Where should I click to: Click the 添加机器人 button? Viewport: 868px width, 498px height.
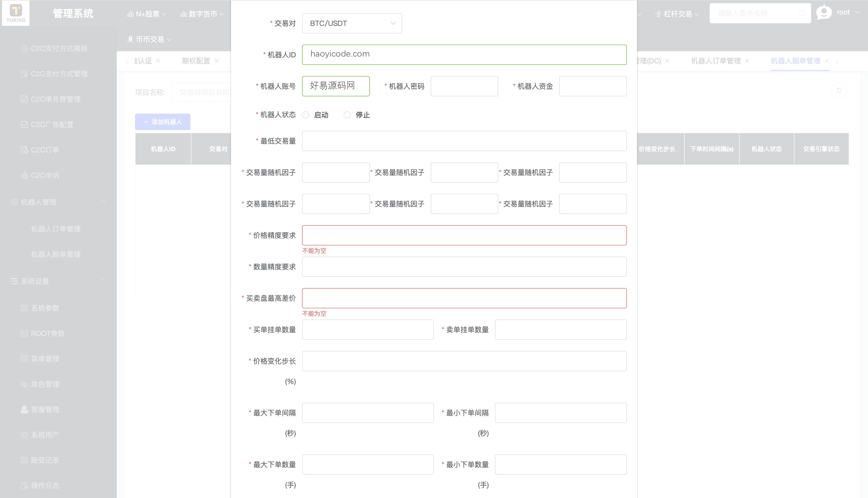(x=163, y=122)
